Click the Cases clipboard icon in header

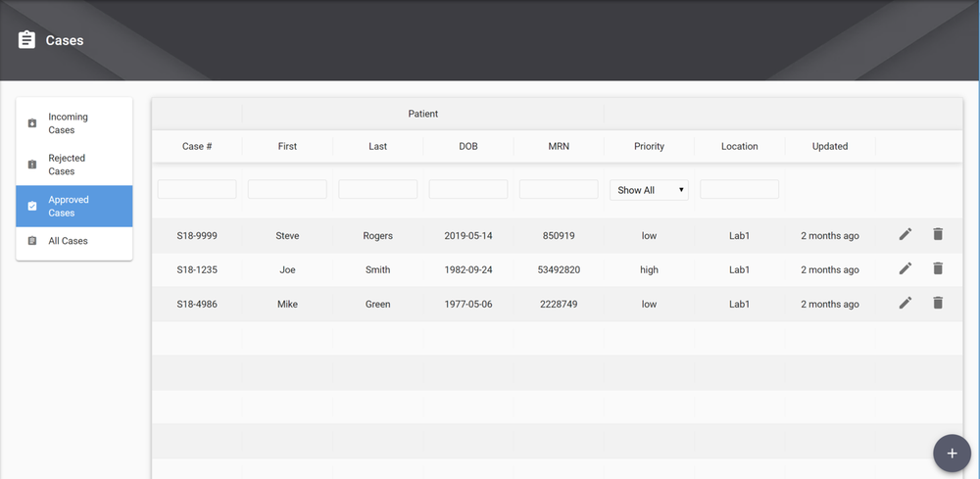(26, 40)
